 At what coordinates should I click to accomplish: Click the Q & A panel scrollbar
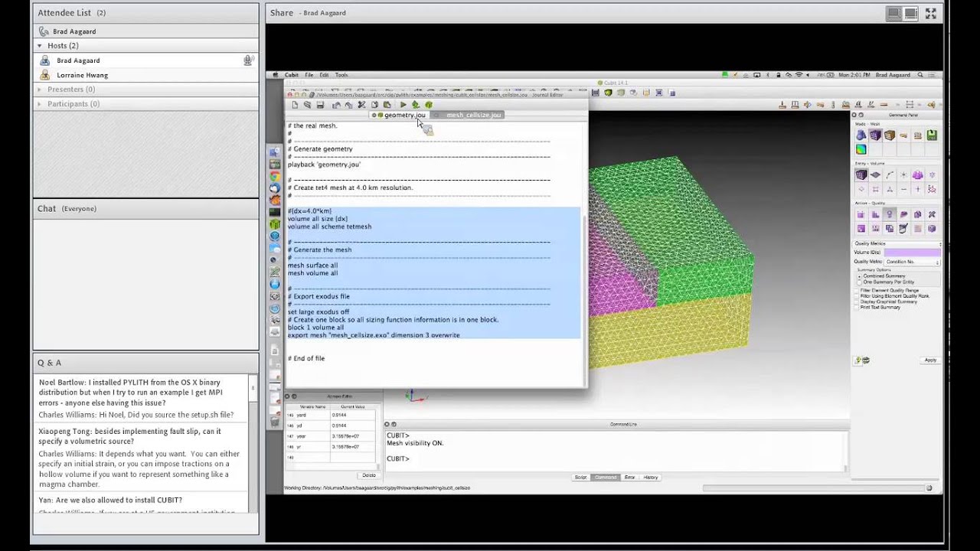click(253, 442)
